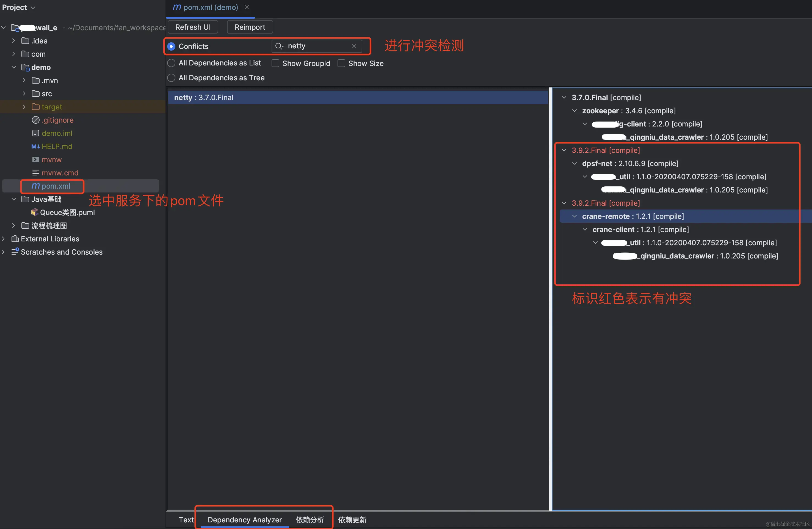Viewport: 812px width, 529px height.
Task: Expand the target folder in project tree
Action: [x=24, y=107]
